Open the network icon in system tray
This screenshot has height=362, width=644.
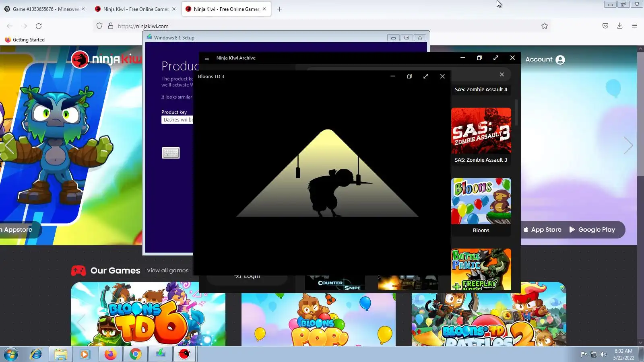[x=594, y=354]
